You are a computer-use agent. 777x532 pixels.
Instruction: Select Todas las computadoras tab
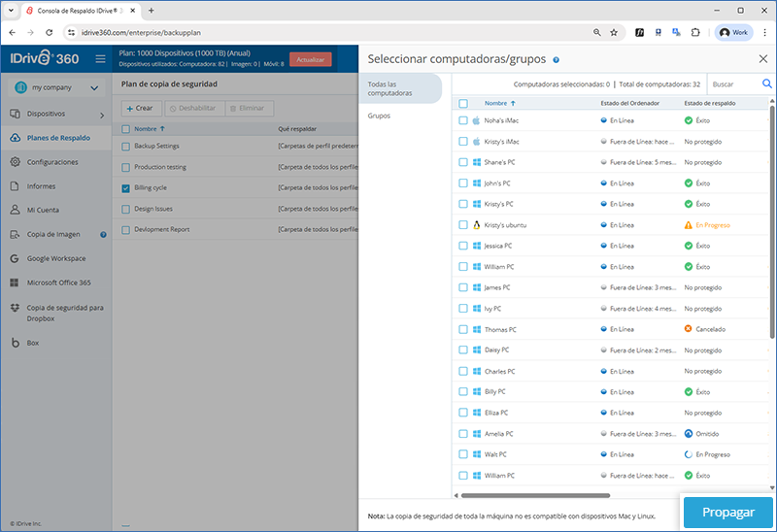pyautogui.click(x=398, y=88)
